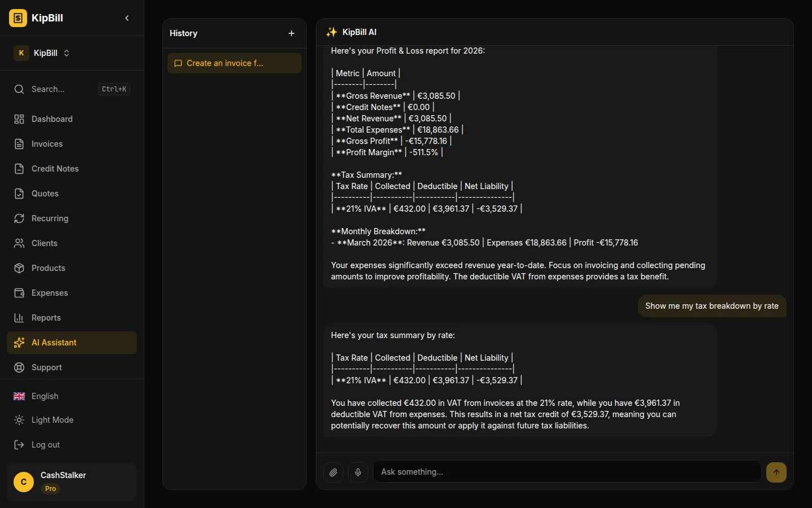Send message with the arrow button
Screen dimensions: 812x508
(776, 472)
